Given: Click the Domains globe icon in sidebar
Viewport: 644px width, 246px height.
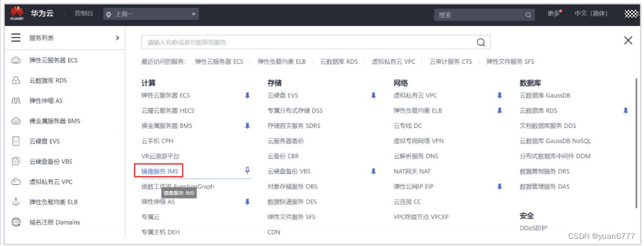Looking at the screenshot, I should pyautogui.click(x=16, y=222).
